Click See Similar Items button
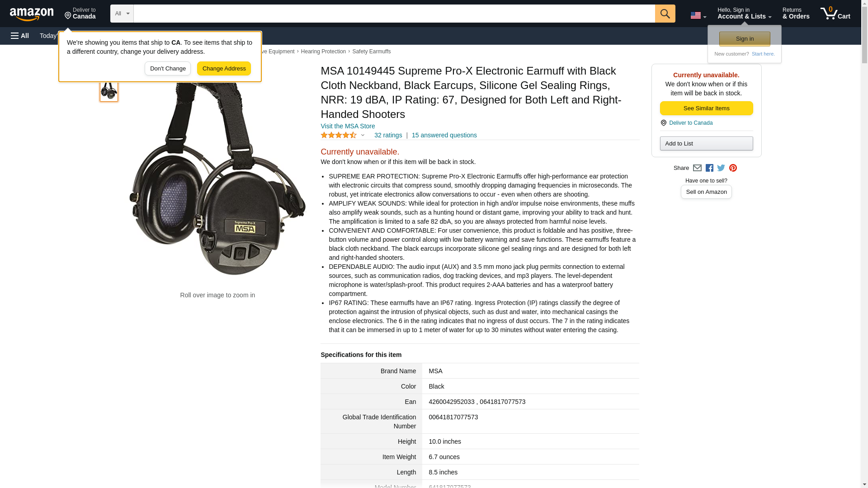The width and height of the screenshot is (868, 488). (x=706, y=108)
